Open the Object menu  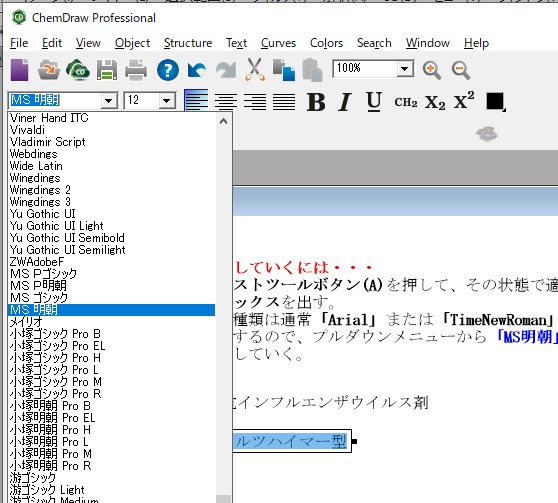click(x=132, y=43)
